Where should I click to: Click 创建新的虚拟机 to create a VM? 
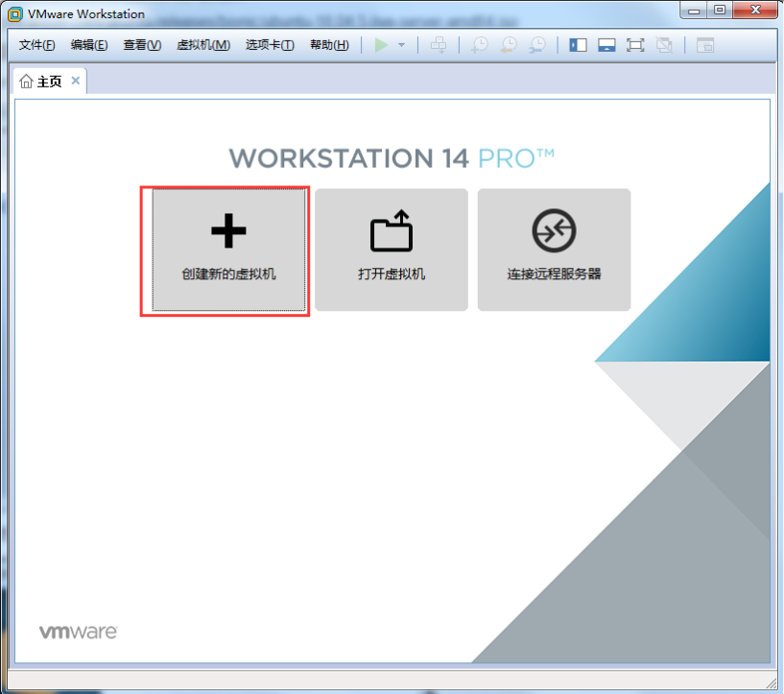tap(228, 250)
